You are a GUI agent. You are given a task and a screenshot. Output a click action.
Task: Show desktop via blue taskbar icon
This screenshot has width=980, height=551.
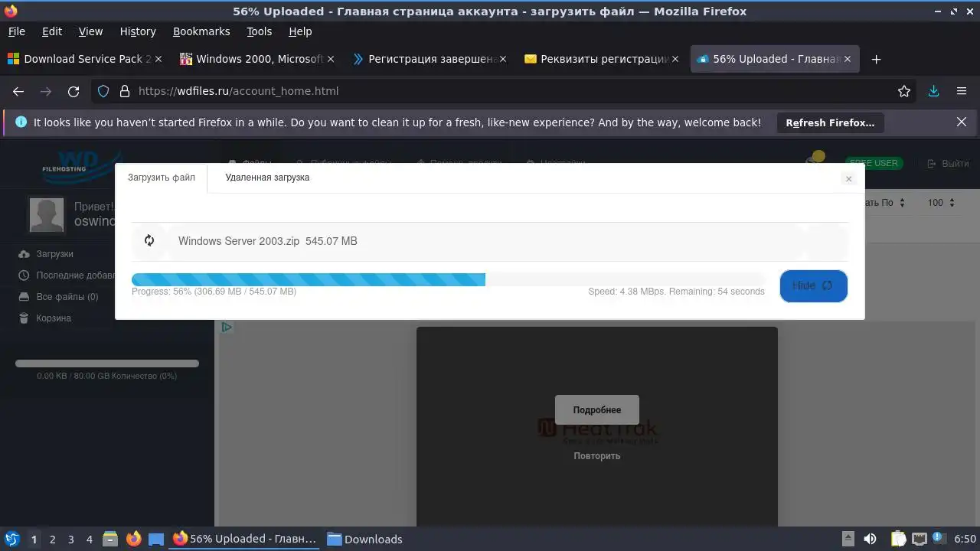(156, 539)
